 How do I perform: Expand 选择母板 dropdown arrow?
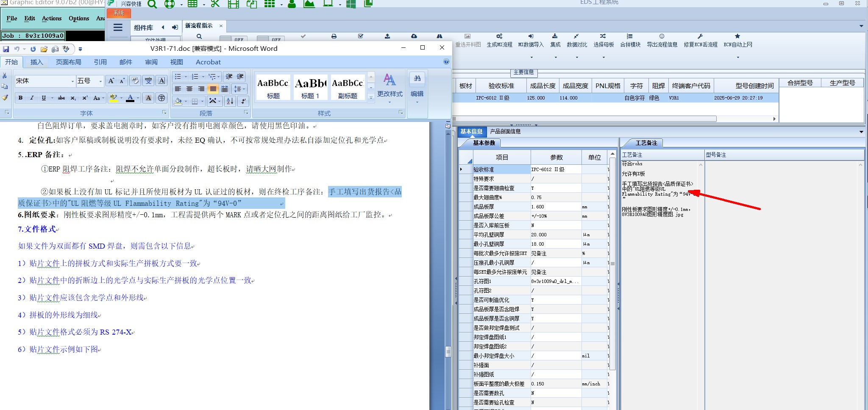click(604, 57)
